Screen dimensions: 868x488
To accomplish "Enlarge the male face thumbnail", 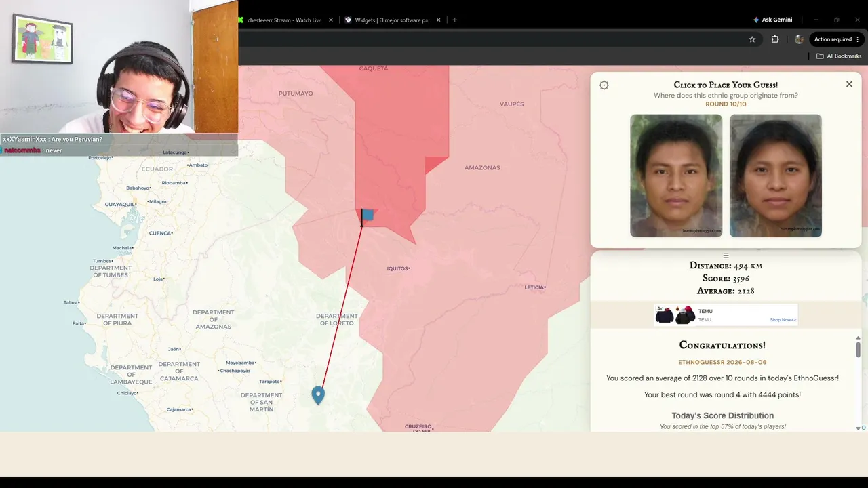I will pos(676,176).
